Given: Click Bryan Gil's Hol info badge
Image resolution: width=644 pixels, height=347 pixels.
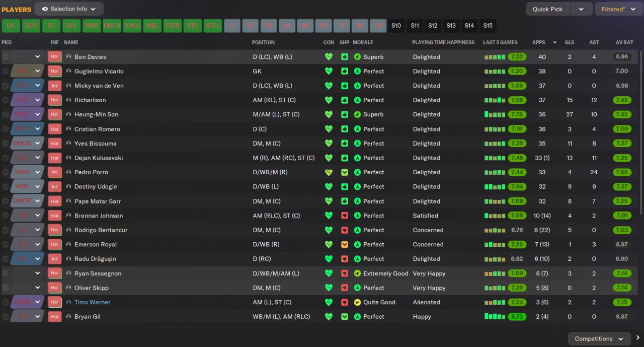Looking at the screenshot, I should 54,317.
